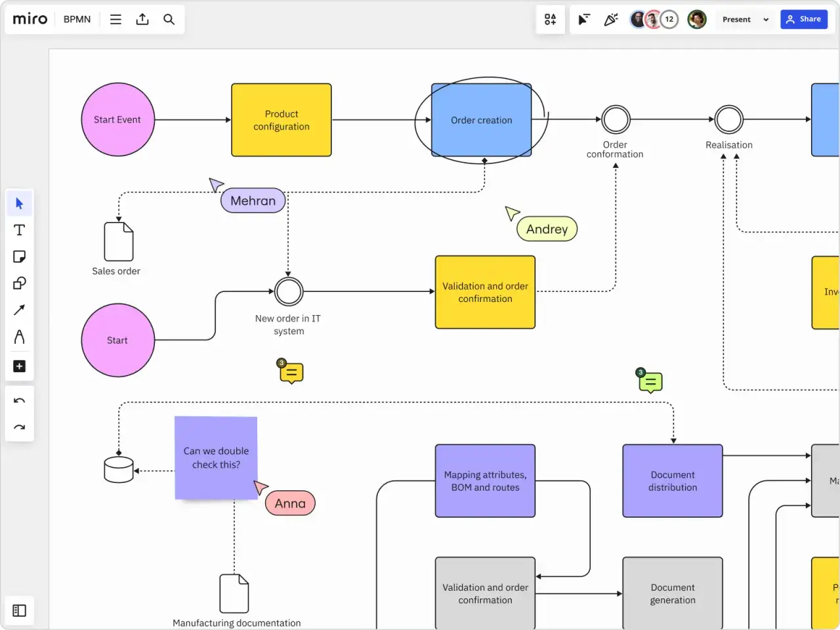Click the Mehran cursor label
The width and height of the screenshot is (840, 630).
pos(253,201)
